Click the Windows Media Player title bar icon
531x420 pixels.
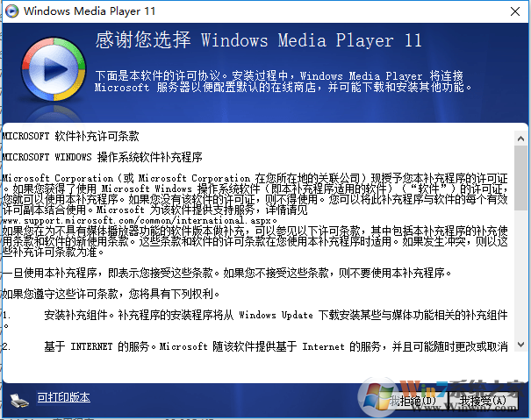pyautogui.click(x=12, y=11)
